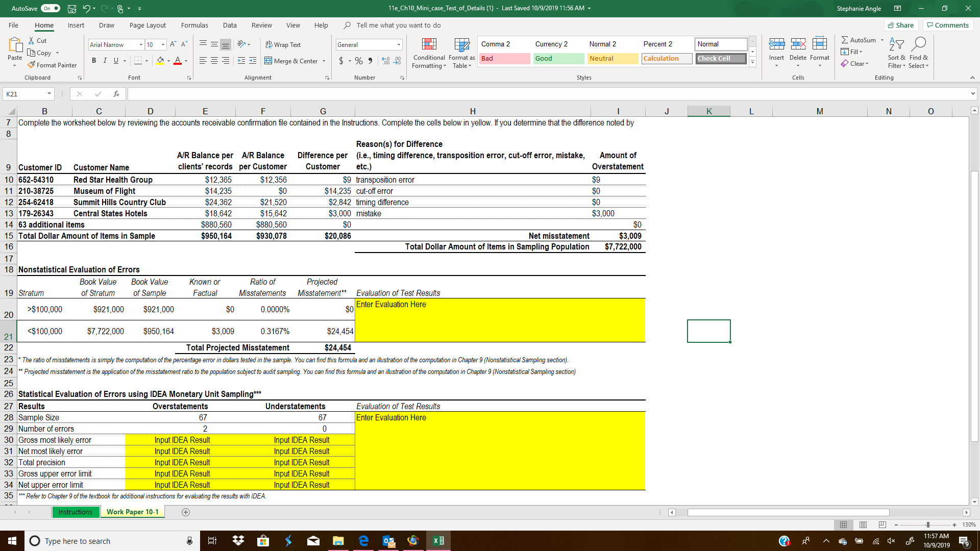Switch to the Formulas ribbon tab
The image size is (980, 551).
click(194, 25)
